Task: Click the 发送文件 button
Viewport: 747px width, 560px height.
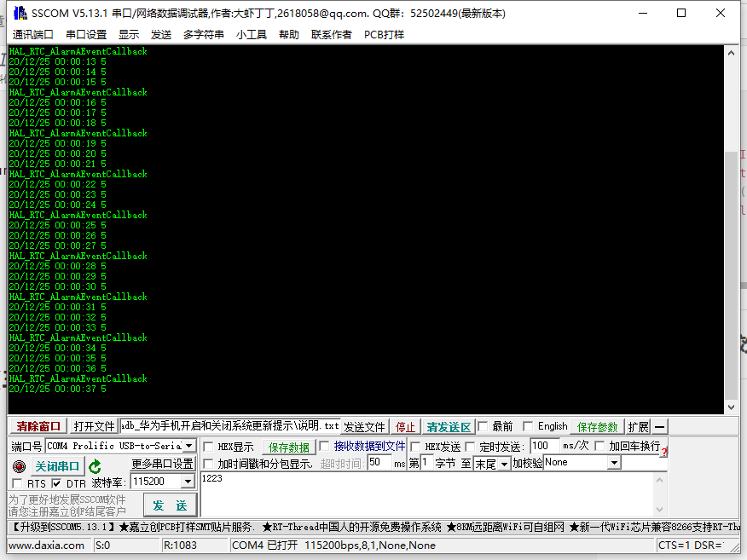Action: [x=364, y=427]
